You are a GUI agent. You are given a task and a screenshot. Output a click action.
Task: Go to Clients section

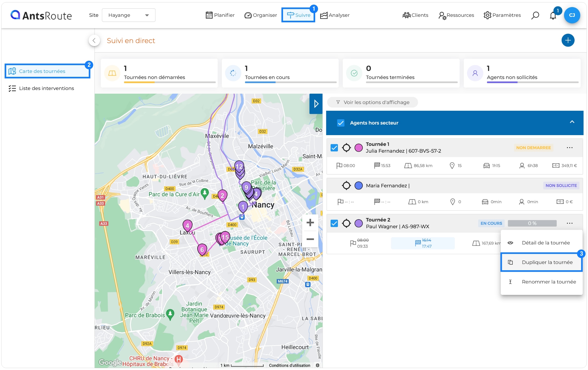click(415, 15)
